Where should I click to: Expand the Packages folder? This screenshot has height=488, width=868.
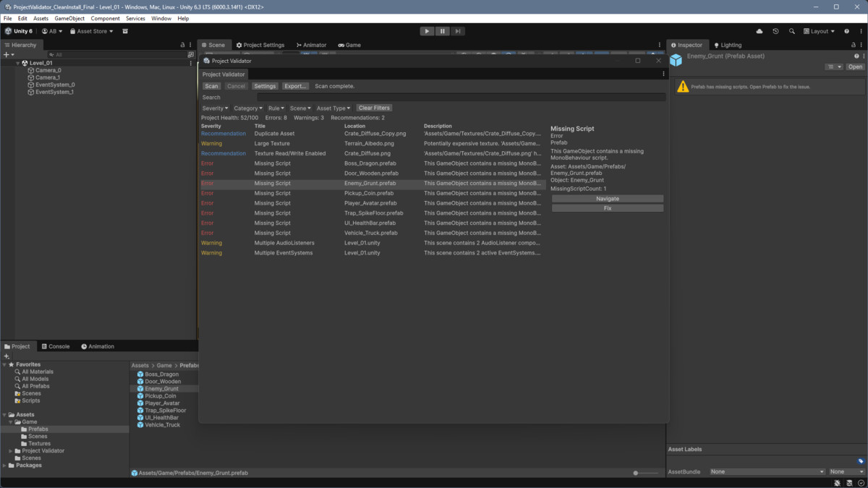click(x=4, y=466)
